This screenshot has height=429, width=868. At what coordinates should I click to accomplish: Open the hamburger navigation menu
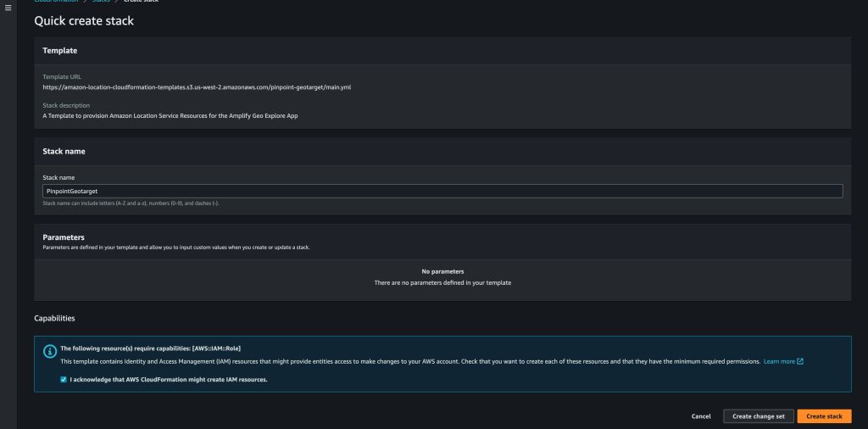click(x=8, y=8)
